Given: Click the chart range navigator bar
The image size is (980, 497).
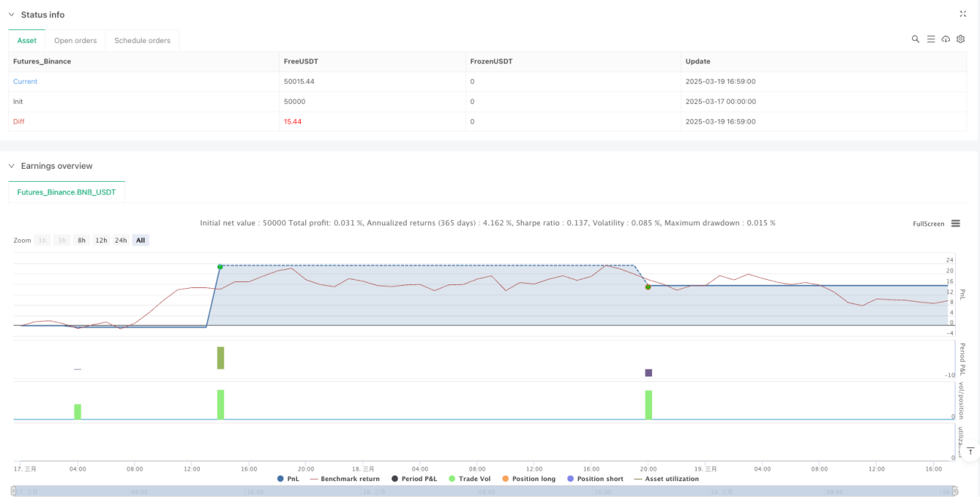Looking at the screenshot, I should 485,491.
